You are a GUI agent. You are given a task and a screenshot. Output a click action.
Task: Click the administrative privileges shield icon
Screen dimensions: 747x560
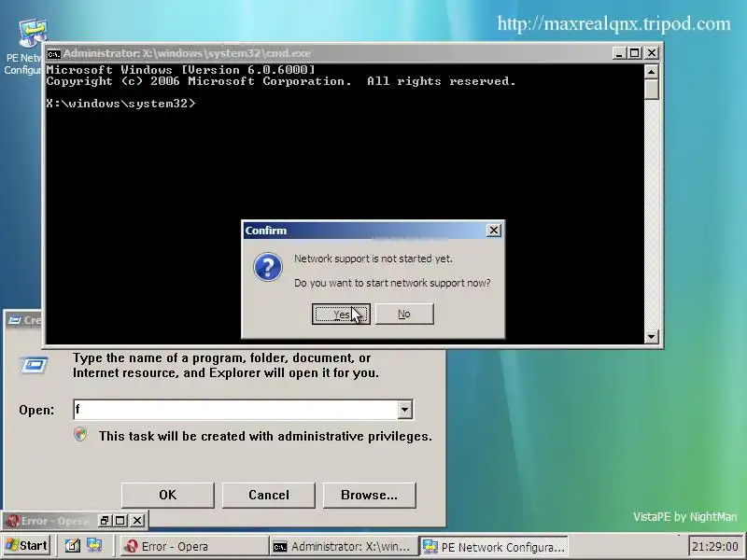[x=80, y=435]
